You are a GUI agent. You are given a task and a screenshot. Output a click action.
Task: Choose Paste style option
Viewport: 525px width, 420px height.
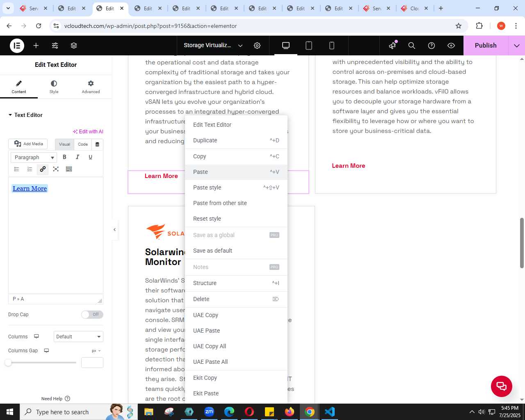(x=236, y=187)
